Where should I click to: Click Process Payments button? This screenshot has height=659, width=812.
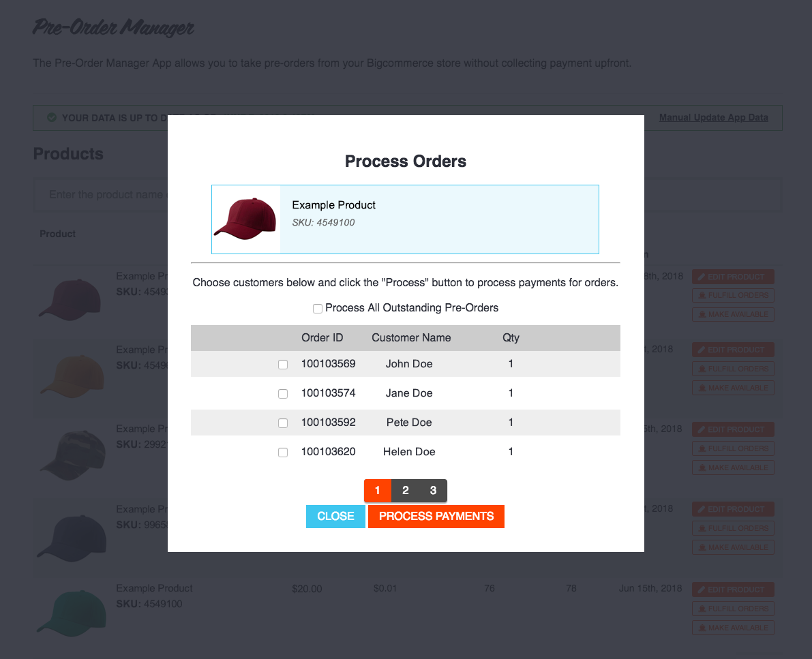click(436, 516)
